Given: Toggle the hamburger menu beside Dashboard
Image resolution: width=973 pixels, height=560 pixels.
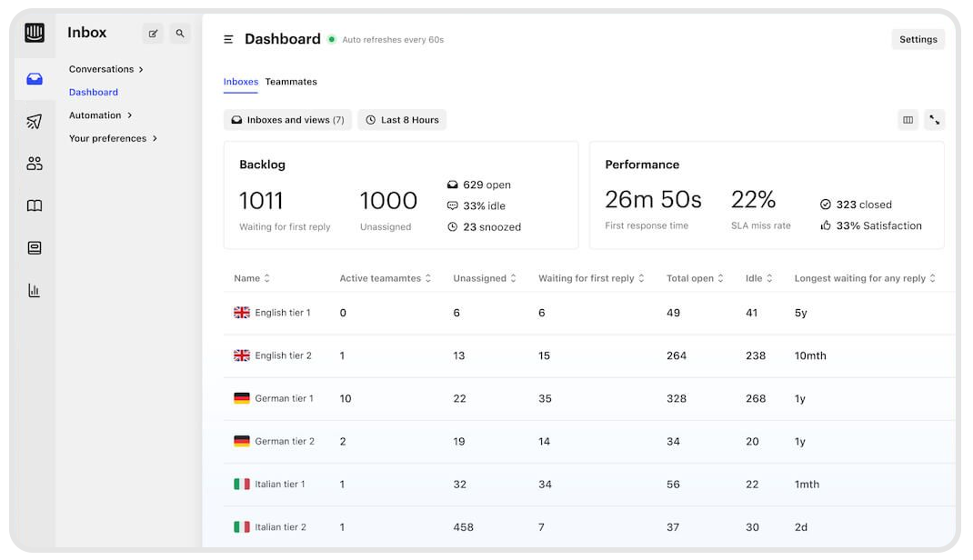Looking at the screenshot, I should pos(228,40).
